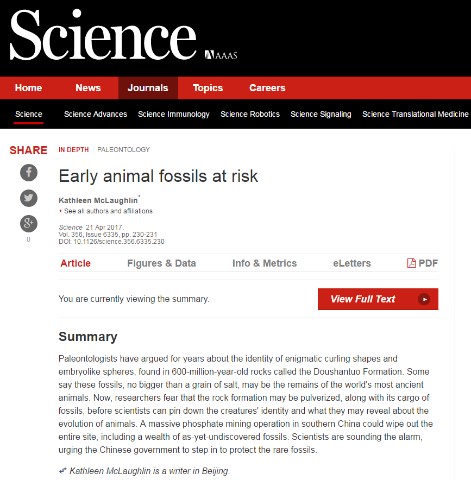Viewport: 471px width, 480px height.
Task: Switch to Figures & Data tab
Action: coord(162,263)
